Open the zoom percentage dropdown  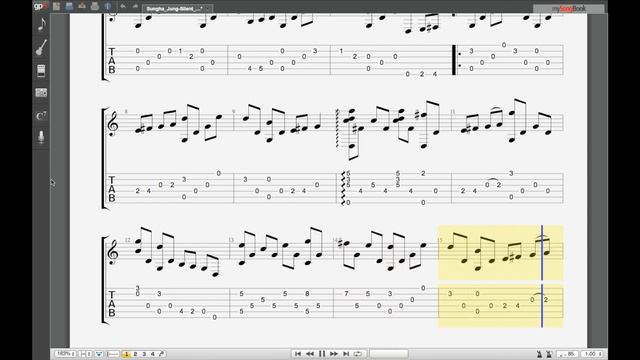point(65,354)
